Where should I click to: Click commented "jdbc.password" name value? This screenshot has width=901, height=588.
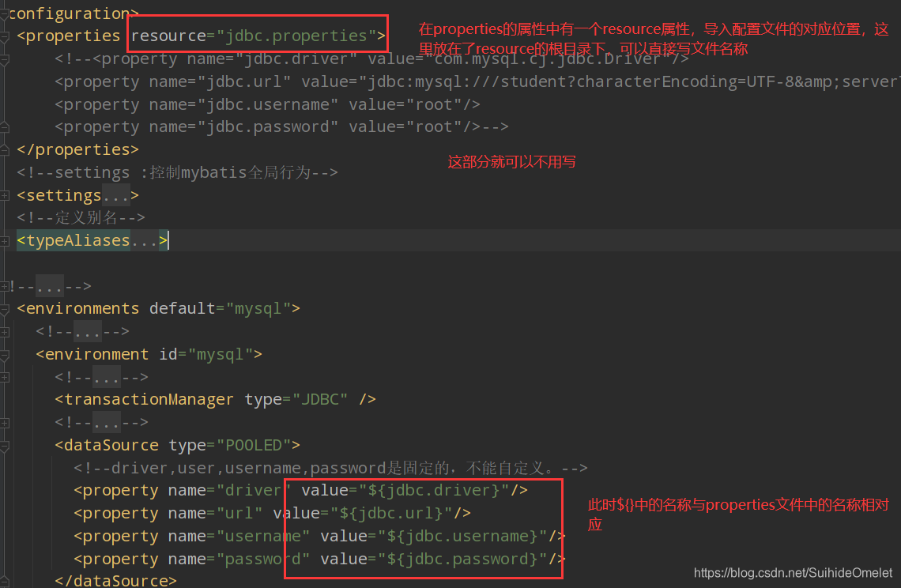[268, 127]
